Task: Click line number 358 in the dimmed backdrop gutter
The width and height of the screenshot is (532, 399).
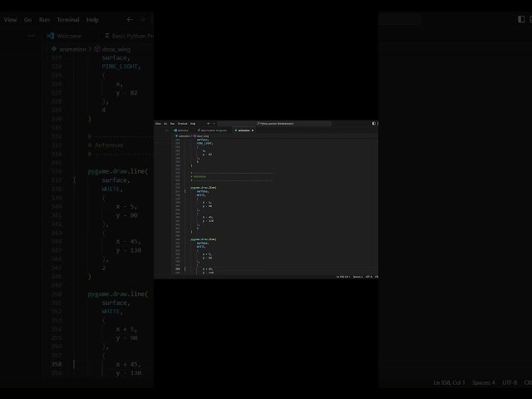Action: pos(57,364)
